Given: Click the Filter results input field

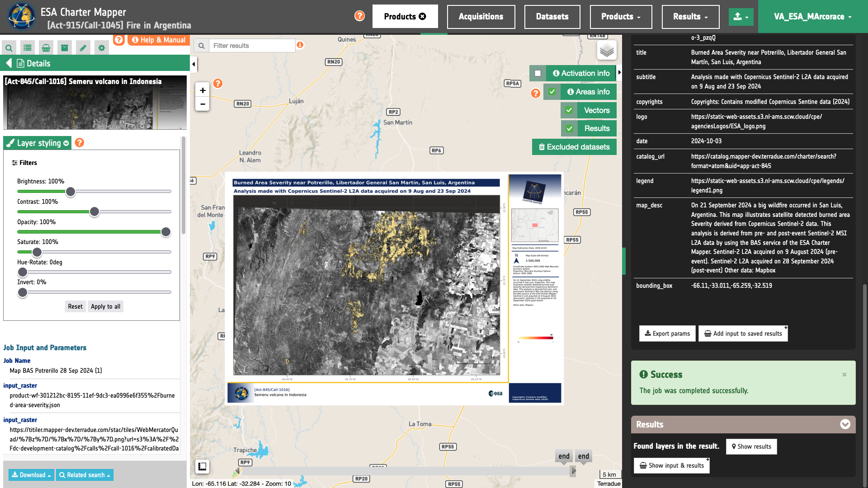Looking at the screenshot, I should click(252, 46).
